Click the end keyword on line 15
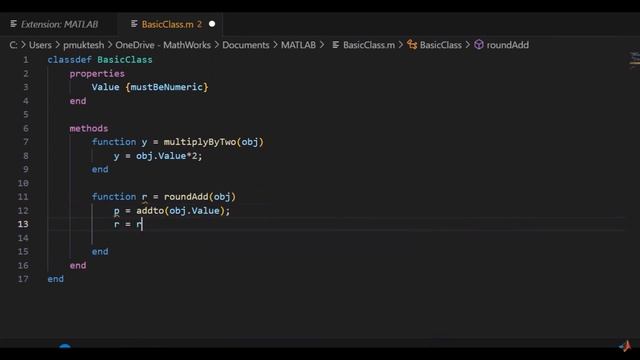The image size is (640, 360). point(100,251)
